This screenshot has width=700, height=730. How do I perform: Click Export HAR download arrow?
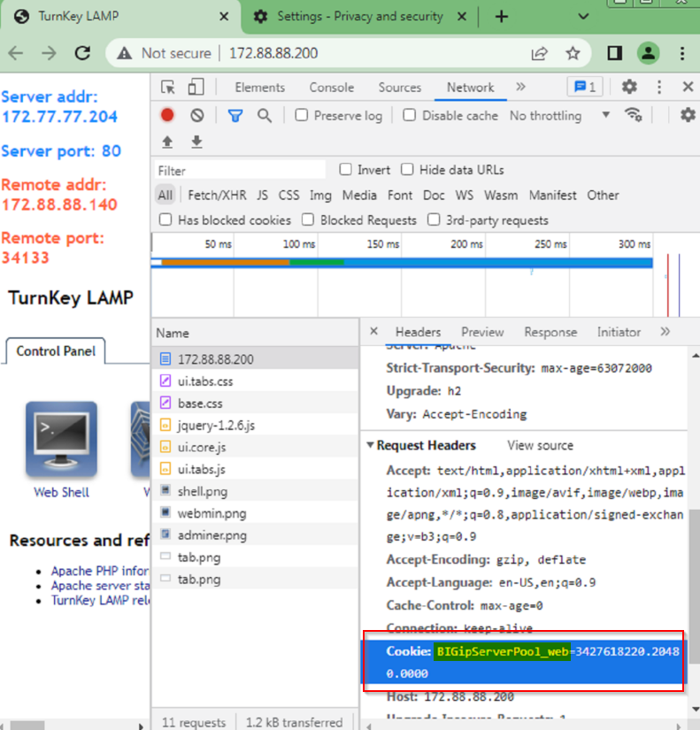click(197, 142)
